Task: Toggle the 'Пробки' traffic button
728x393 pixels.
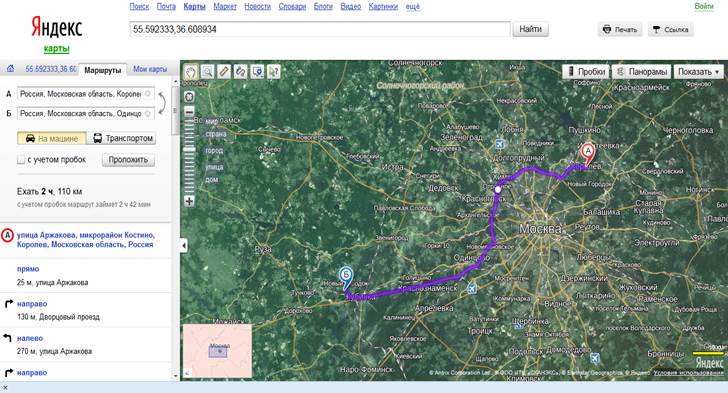Action: [586, 72]
